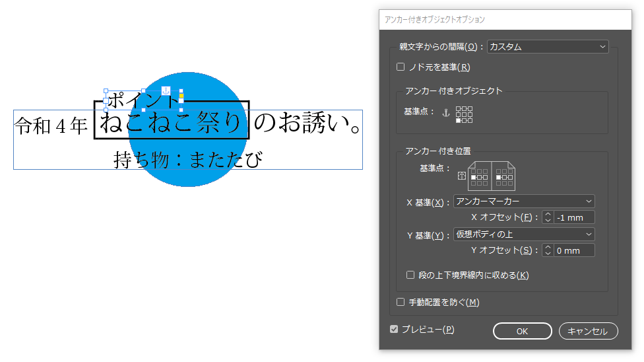Screen dimensions: 644x362
Task: Select center point of anchored object reference grid
Action: tap(464, 114)
